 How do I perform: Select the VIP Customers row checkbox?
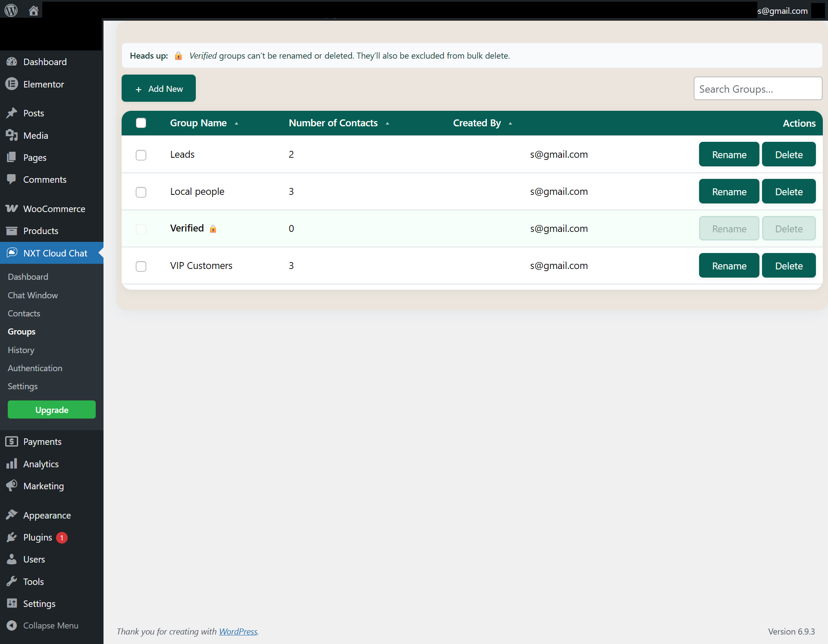[141, 266]
